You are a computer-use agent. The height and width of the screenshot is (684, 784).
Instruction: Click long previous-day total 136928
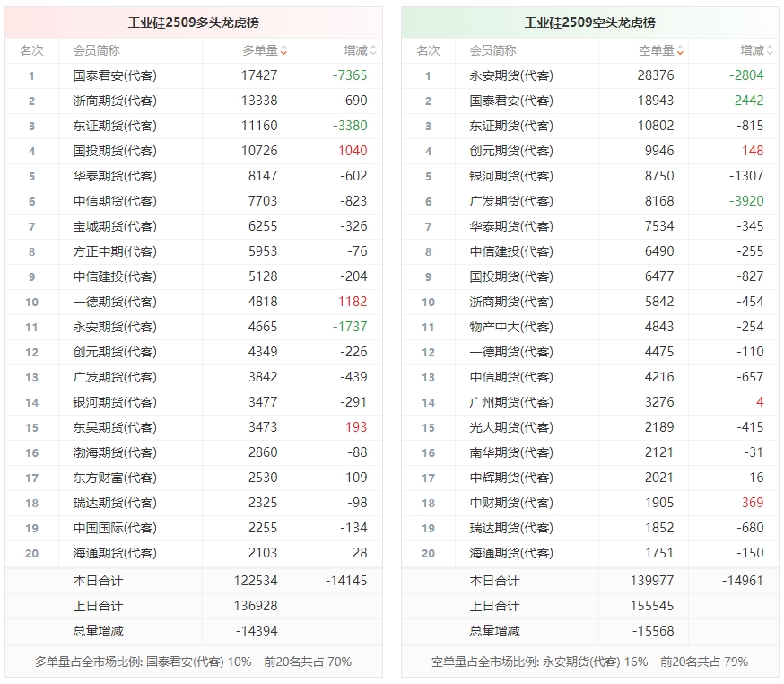point(256,606)
